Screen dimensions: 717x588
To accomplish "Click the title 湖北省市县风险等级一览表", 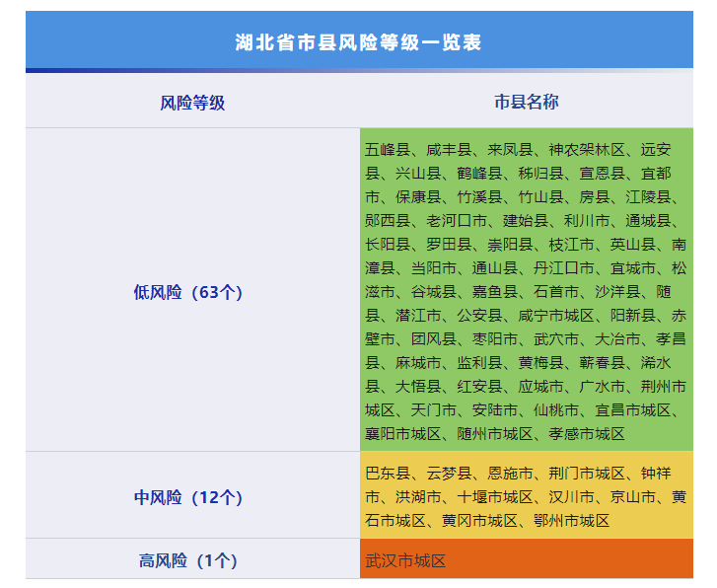I will point(358,42).
